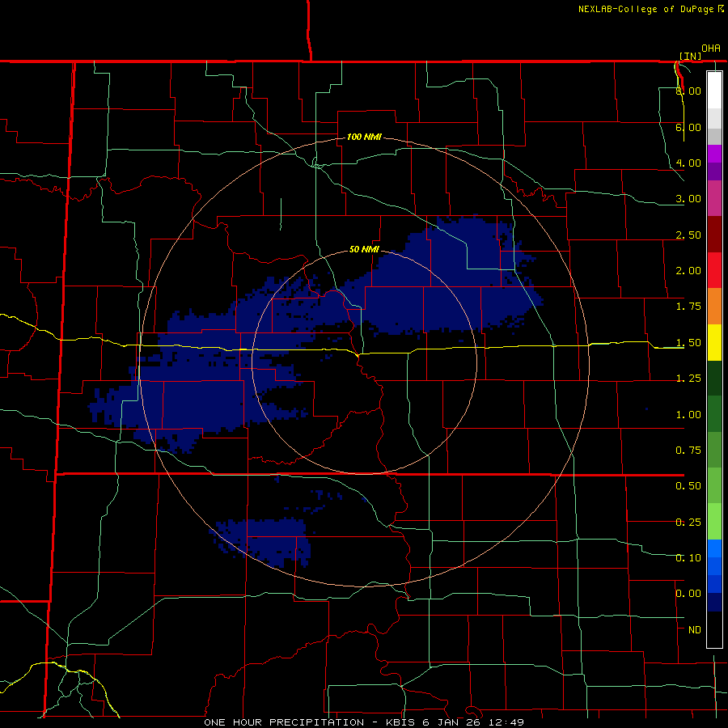
Task: Pick the light blue swatch above 0.10
Action: tap(714, 548)
